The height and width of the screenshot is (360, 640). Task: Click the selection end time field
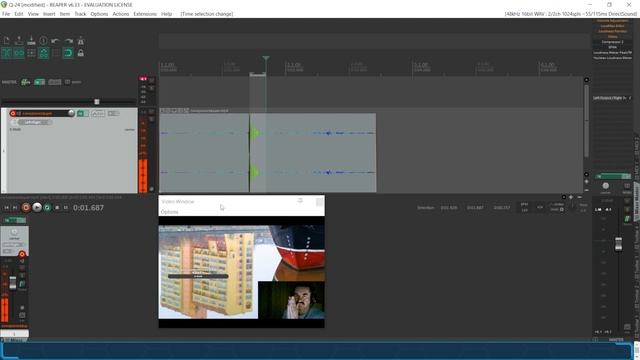click(475, 208)
